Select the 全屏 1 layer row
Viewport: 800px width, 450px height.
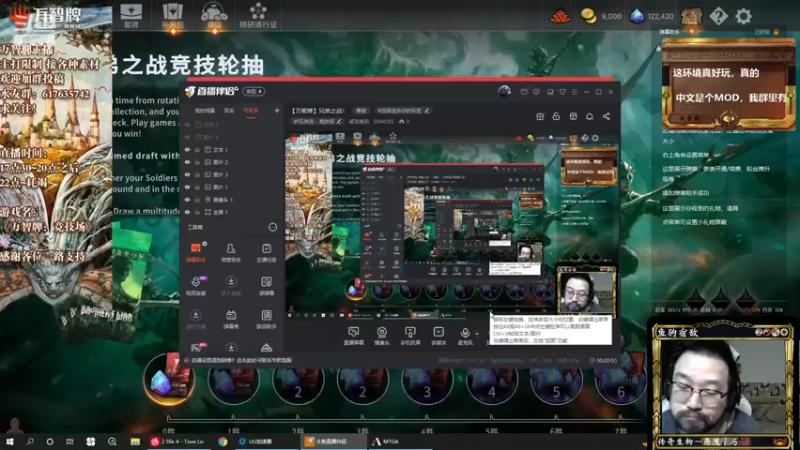coord(232,212)
